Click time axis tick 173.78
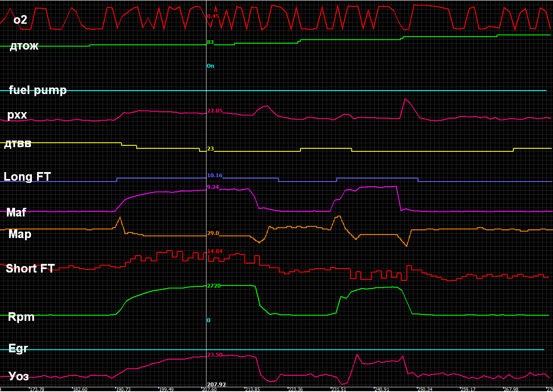Viewport: 553px width, 392px height. click(x=37, y=389)
